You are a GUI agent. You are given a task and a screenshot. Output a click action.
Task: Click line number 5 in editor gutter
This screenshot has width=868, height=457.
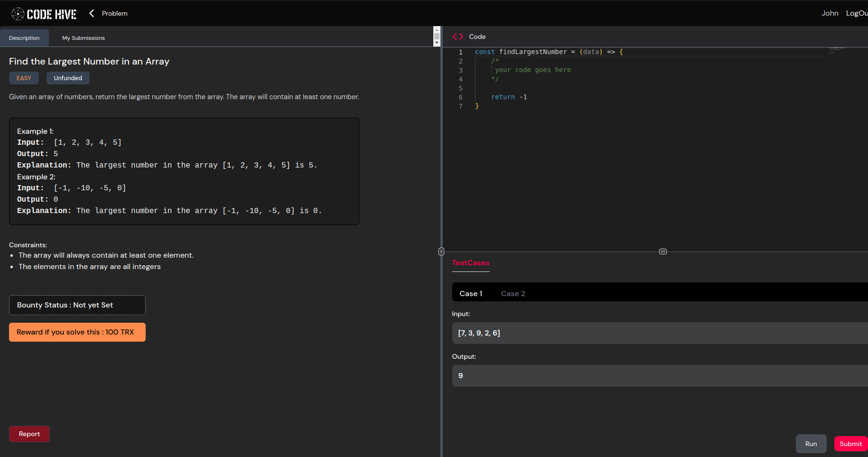pos(460,88)
